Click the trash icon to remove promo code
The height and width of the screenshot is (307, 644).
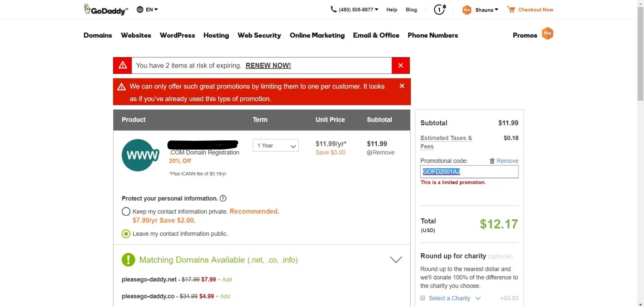pos(492,161)
